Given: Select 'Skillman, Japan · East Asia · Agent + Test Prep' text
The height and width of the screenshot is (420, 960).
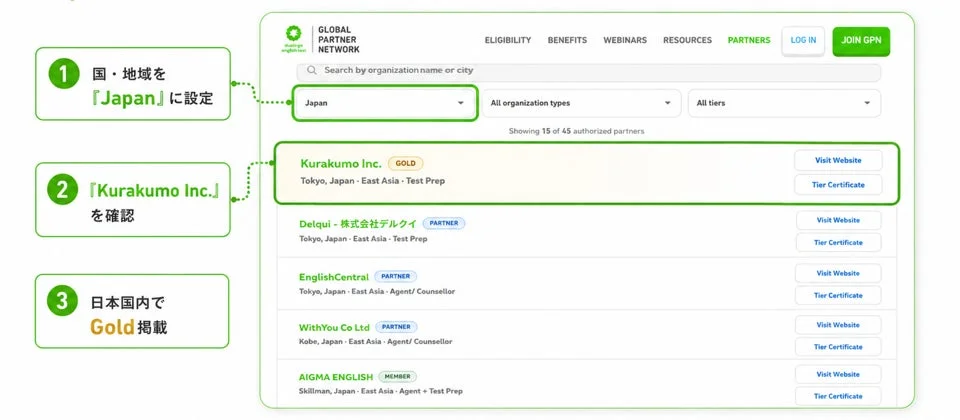Looking at the screenshot, I should tap(381, 391).
